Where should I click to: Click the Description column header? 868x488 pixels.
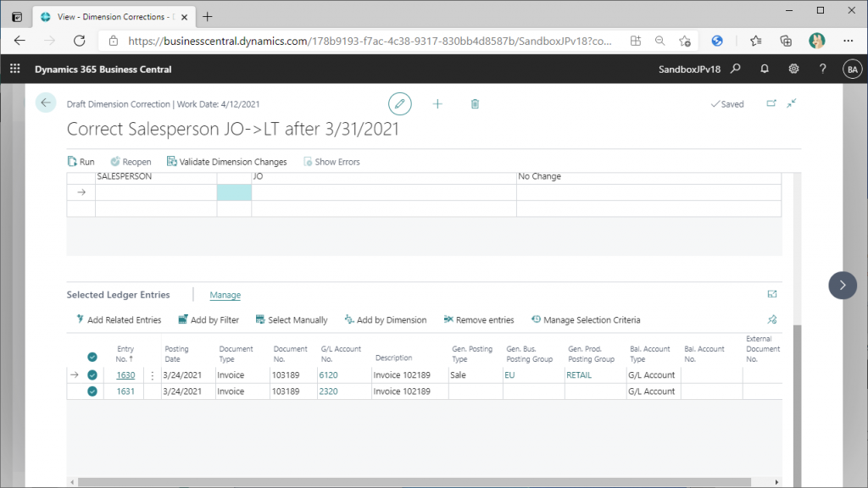coord(393,358)
